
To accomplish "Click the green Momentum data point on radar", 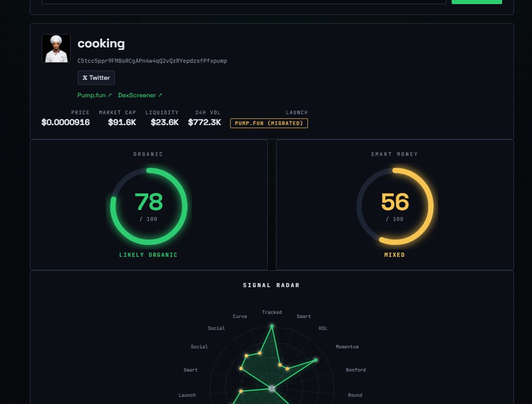I will (x=316, y=360).
